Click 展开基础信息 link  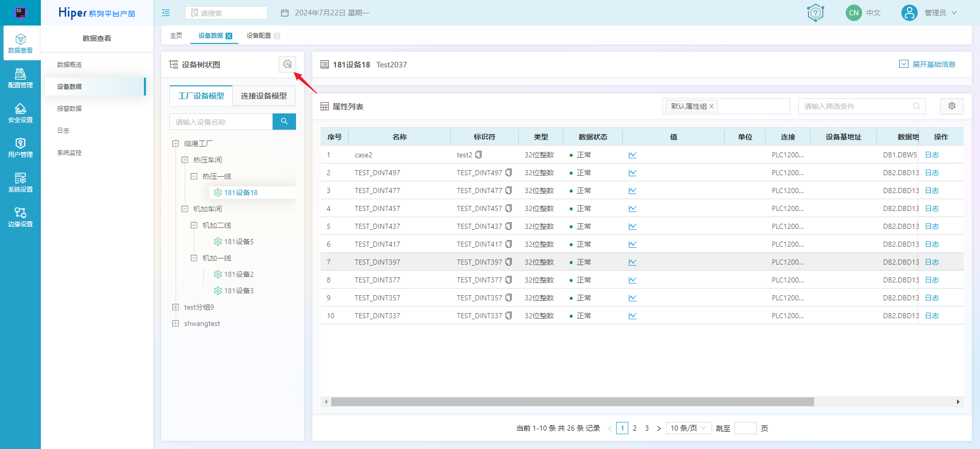pyautogui.click(x=927, y=64)
